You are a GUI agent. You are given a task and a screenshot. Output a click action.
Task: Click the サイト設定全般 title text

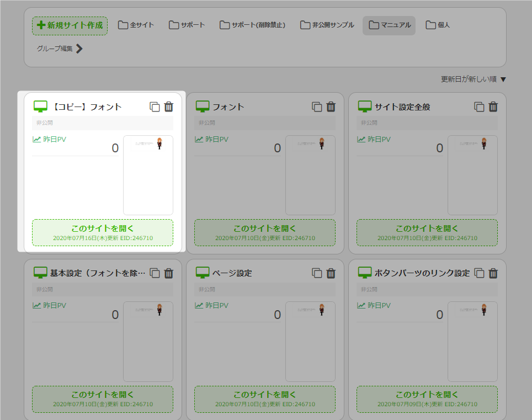402,107
